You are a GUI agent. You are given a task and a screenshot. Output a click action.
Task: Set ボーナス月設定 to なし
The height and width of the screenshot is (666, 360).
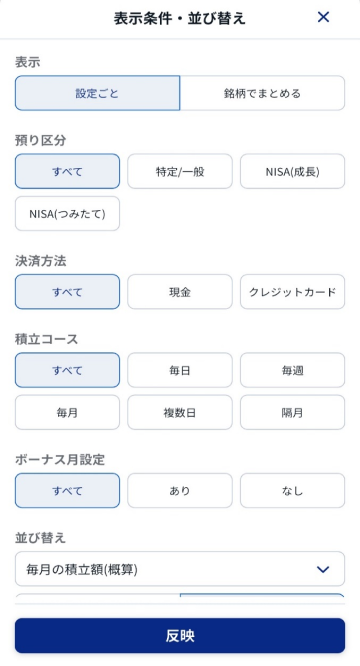click(292, 491)
